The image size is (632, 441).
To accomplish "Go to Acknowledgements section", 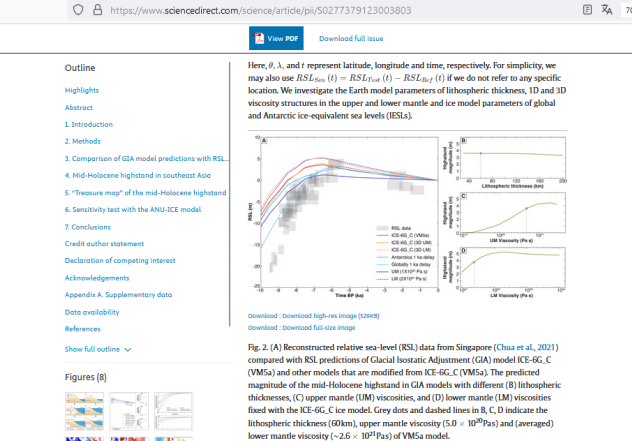I will pos(97,278).
